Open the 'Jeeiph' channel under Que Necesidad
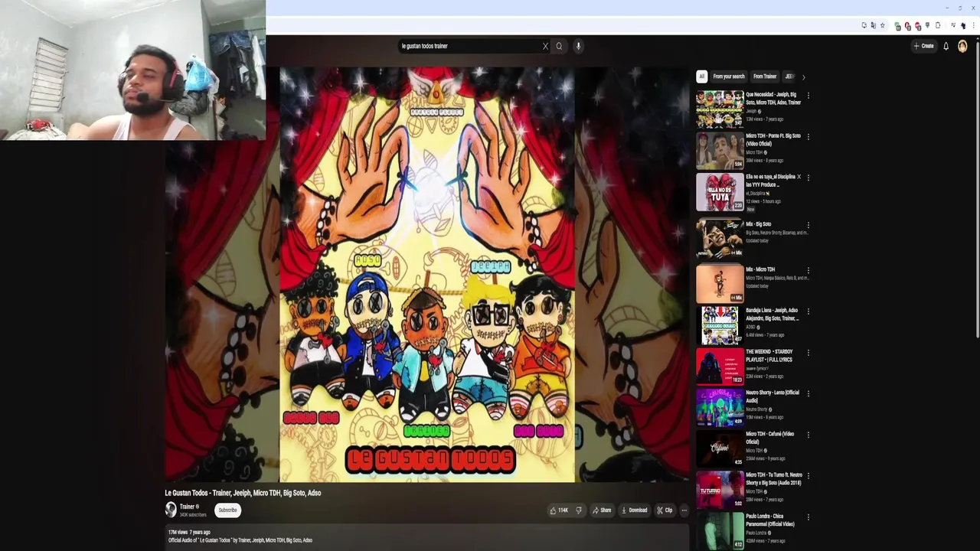This screenshot has width=980, height=551. point(751,111)
